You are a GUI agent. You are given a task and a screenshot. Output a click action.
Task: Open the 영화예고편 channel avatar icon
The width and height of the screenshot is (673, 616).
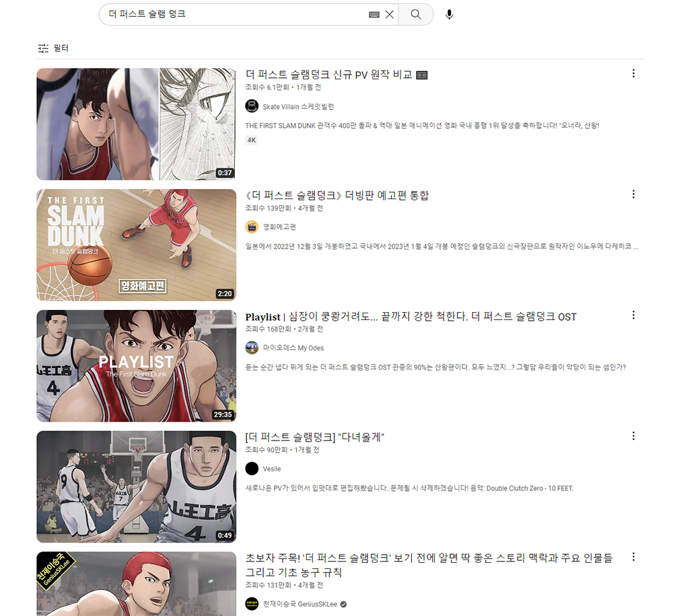(252, 227)
